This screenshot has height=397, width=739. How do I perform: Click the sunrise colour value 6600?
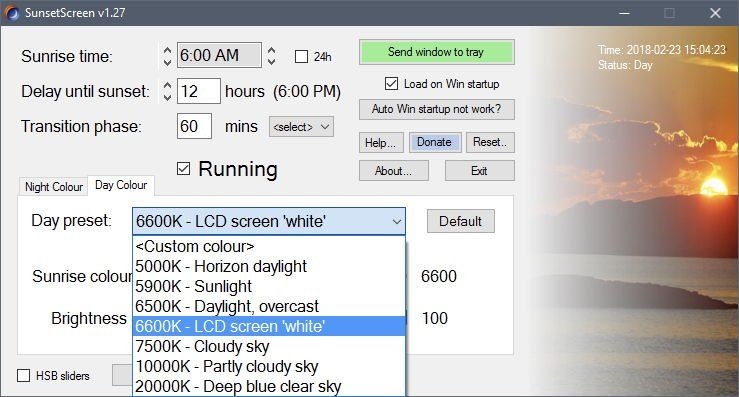(439, 276)
